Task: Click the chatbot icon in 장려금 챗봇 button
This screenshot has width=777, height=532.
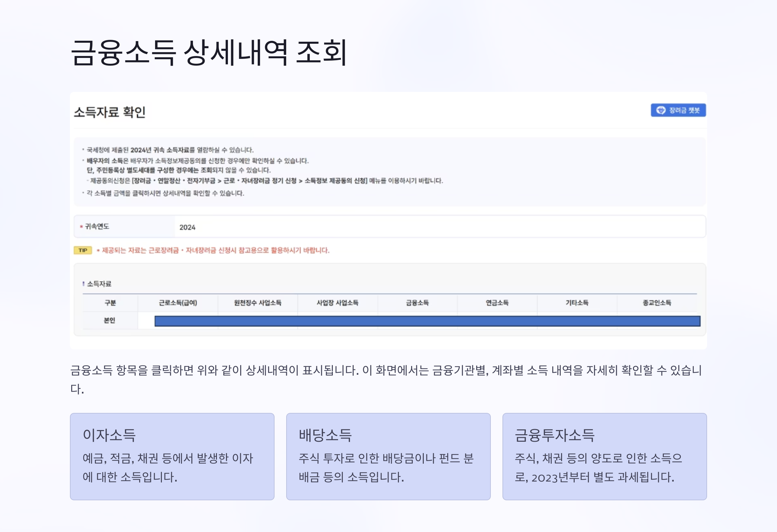Action: click(661, 110)
